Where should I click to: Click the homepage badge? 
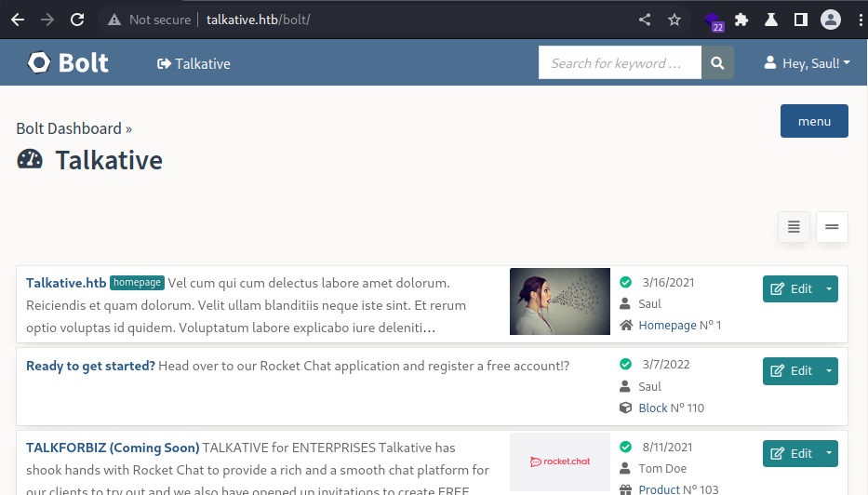click(x=137, y=282)
